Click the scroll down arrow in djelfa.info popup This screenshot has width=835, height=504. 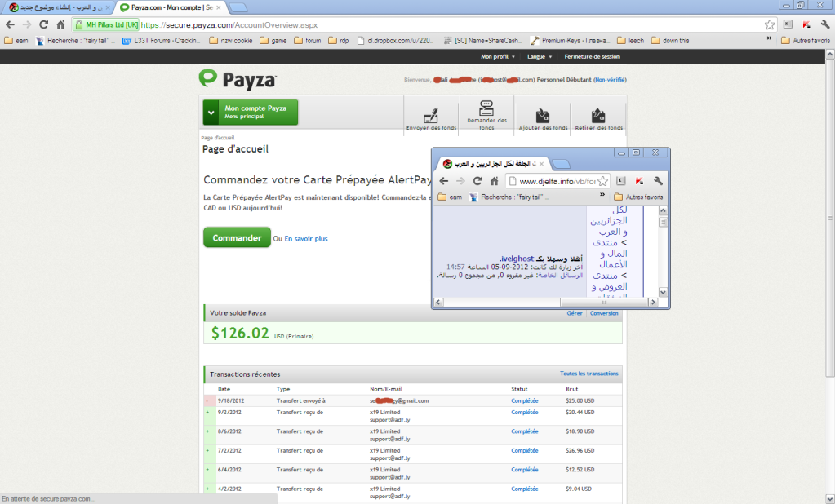pyautogui.click(x=663, y=292)
